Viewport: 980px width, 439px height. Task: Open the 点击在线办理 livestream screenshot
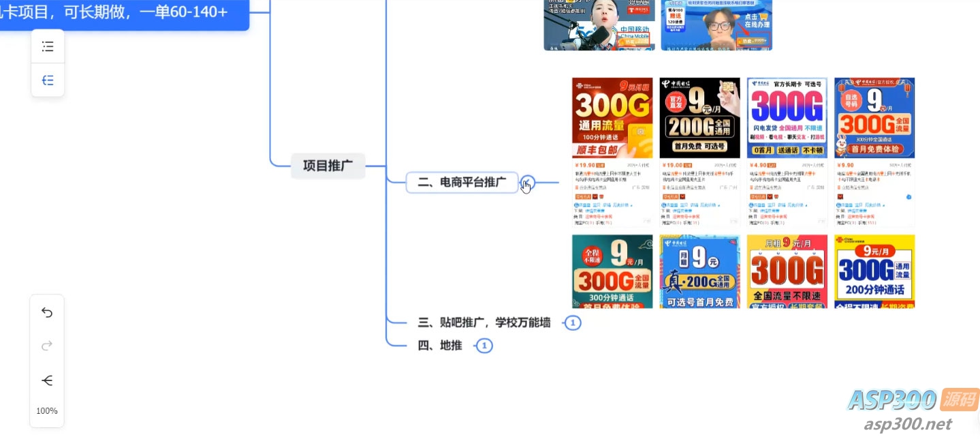tap(716, 25)
